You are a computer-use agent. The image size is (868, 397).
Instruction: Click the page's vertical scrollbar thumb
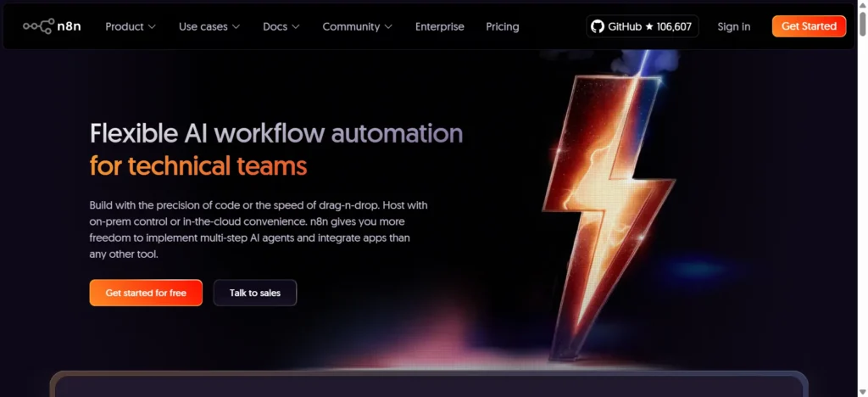point(862,23)
